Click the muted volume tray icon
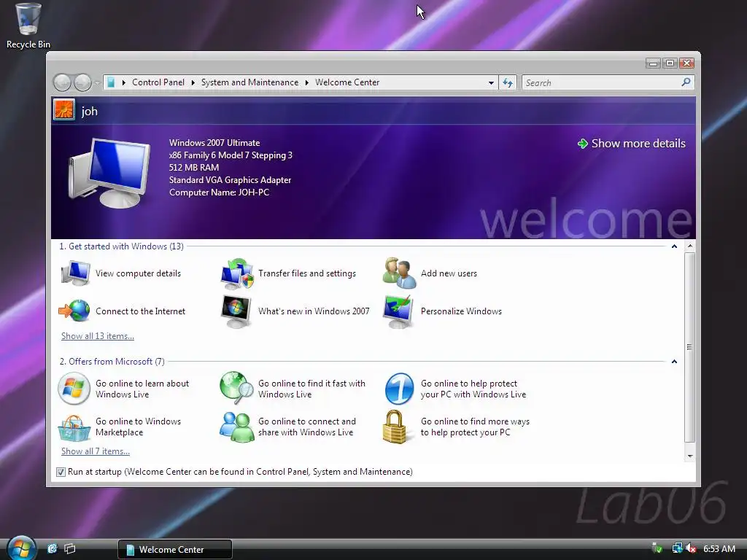 click(x=691, y=548)
